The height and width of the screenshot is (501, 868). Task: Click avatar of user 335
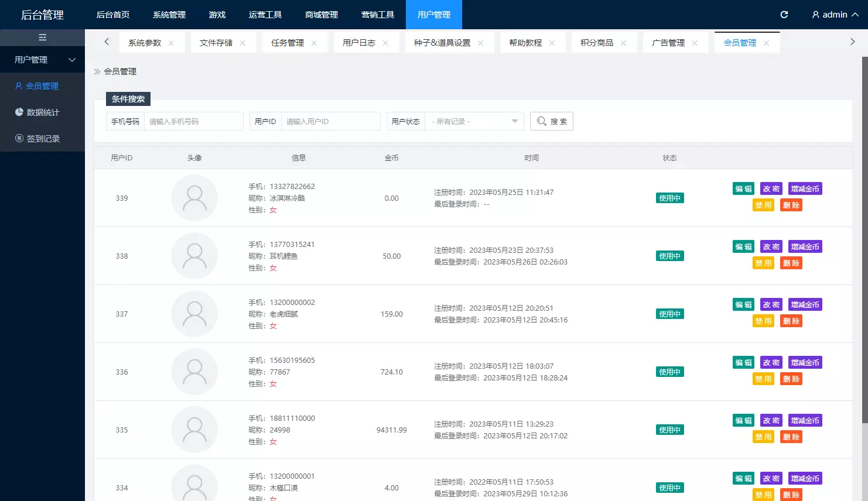194,430
